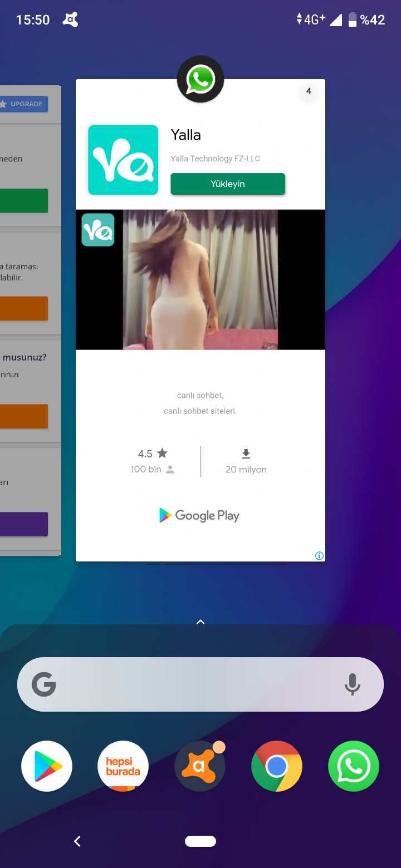Open the Play Store dock icon

47,766
